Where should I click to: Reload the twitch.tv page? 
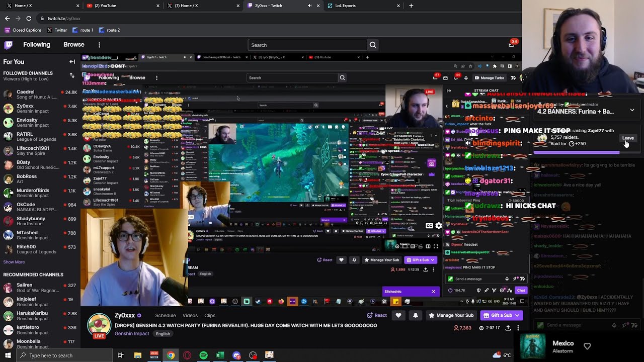pos(29,19)
